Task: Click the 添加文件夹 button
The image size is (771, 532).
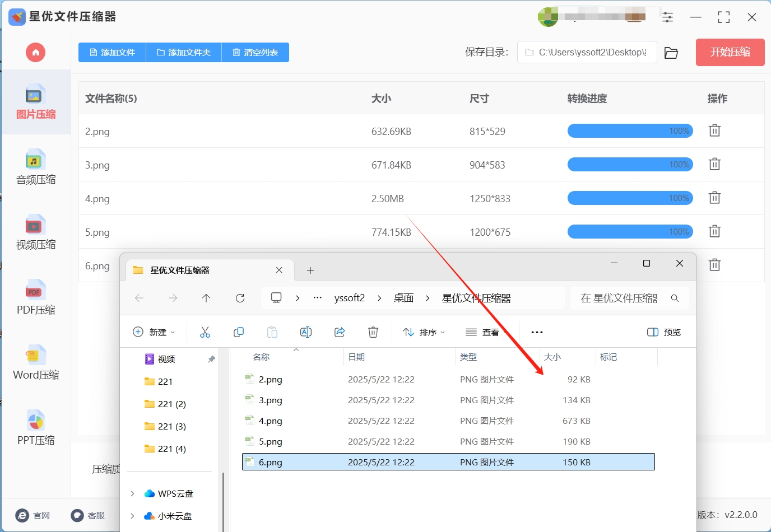Action: point(184,52)
